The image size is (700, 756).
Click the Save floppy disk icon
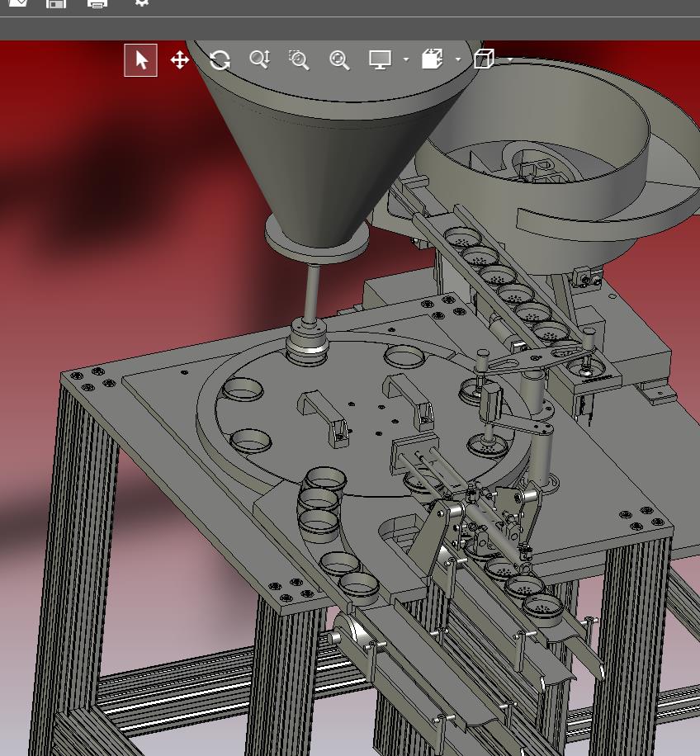[x=56, y=4]
